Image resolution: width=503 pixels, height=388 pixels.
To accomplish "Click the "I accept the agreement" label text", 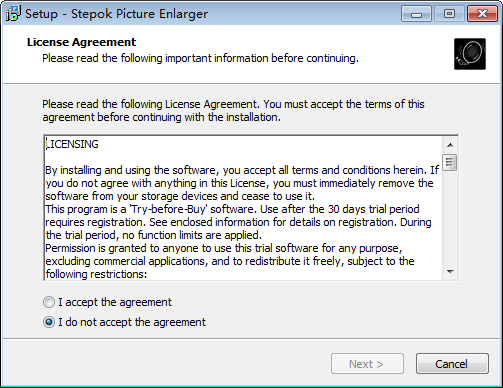I will pyautogui.click(x=115, y=302).
